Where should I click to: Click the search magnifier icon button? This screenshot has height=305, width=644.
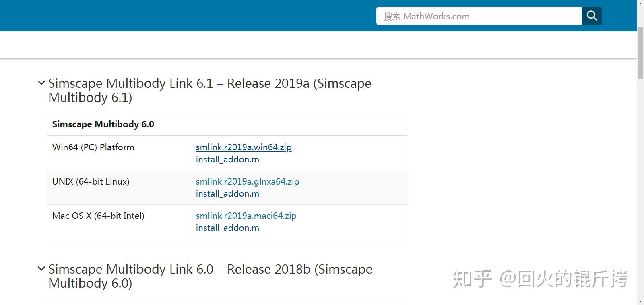pos(591,16)
